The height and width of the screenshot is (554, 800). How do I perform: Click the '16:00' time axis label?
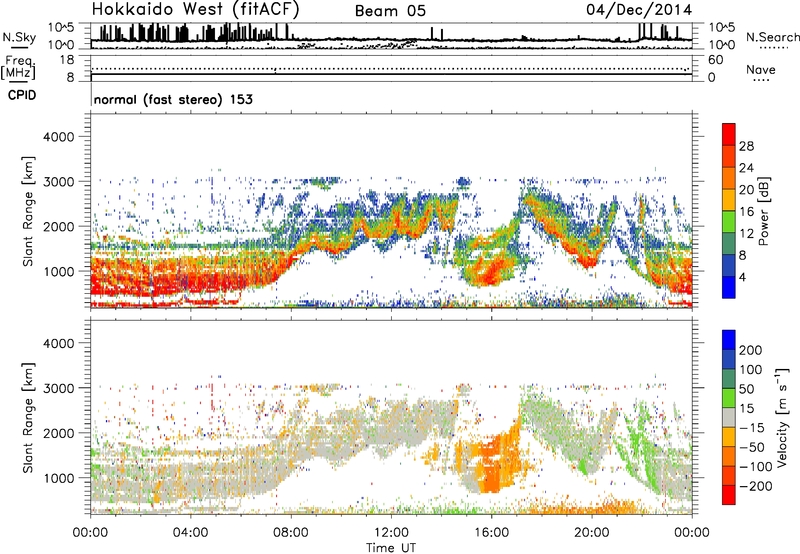pyautogui.click(x=491, y=533)
